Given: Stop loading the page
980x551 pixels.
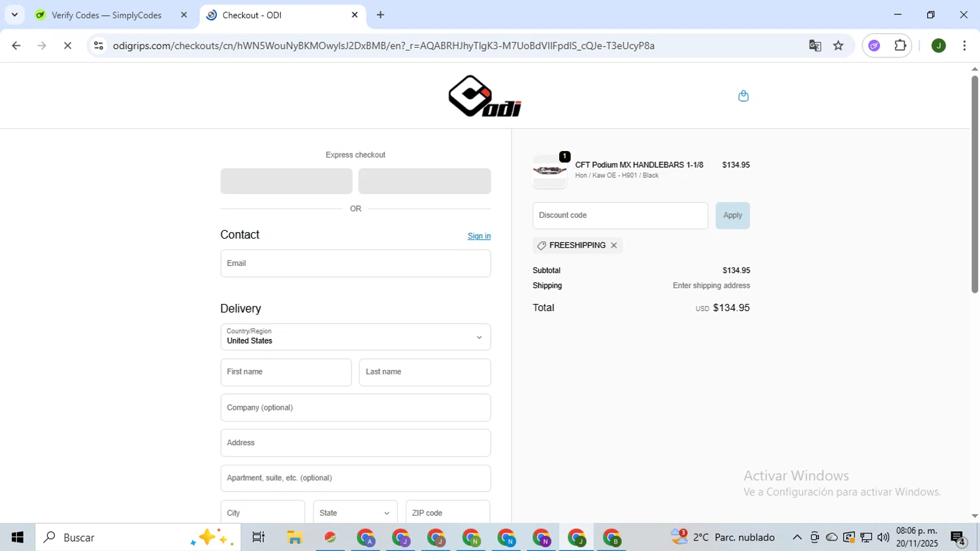Looking at the screenshot, I should [x=67, y=46].
